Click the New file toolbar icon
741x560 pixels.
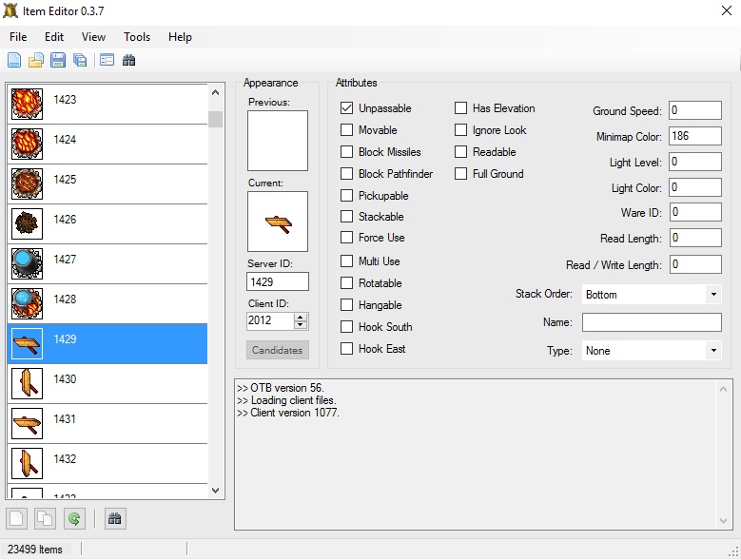click(14, 60)
